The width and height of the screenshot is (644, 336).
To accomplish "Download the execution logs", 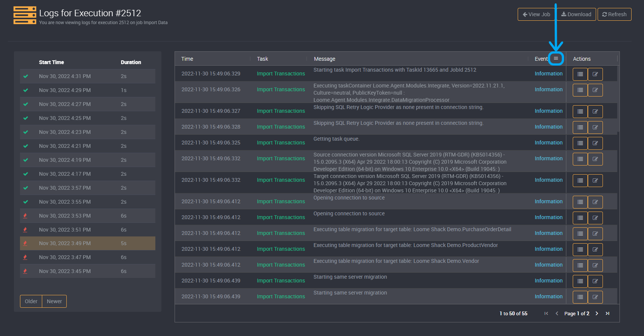I will (x=576, y=14).
